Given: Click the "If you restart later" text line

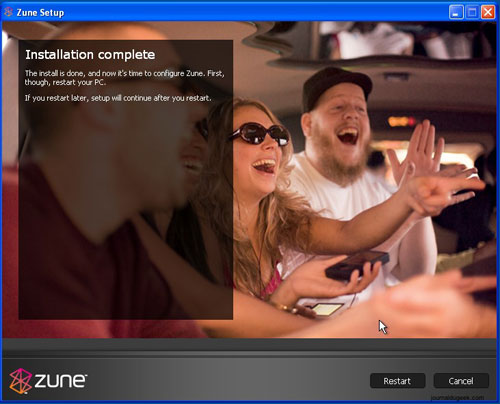Looking at the screenshot, I should [118, 98].
